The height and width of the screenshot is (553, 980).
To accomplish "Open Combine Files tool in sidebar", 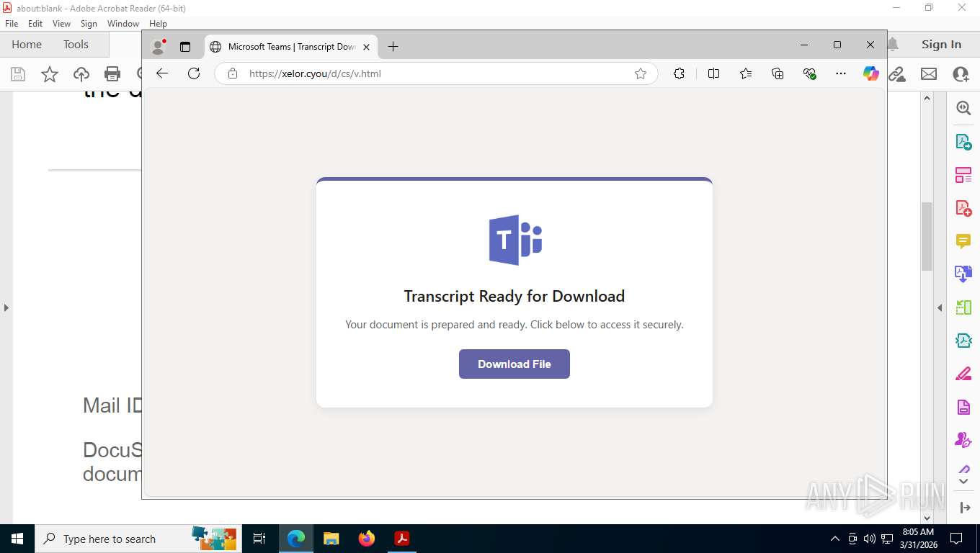I will (x=963, y=274).
